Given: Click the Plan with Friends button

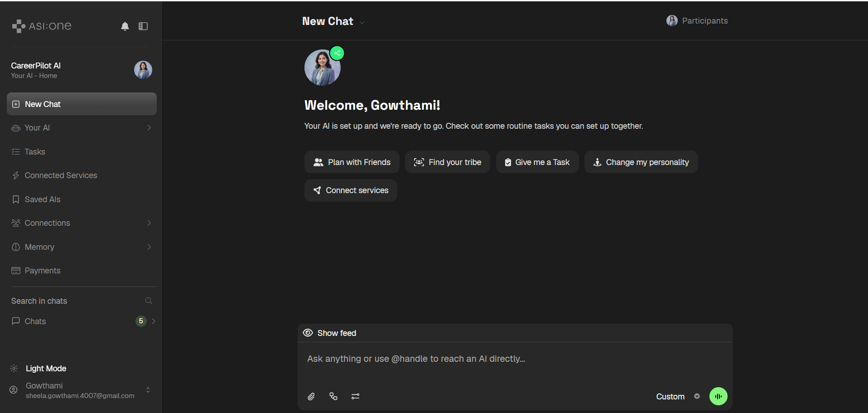Looking at the screenshot, I should (x=352, y=162).
